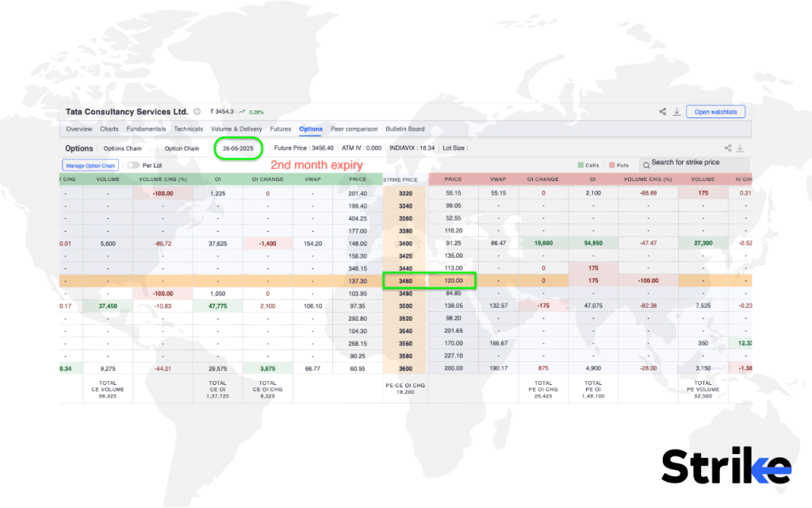Image resolution: width=812 pixels, height=508 pixels.
Task: Click the put volume value 27,300
Action: click(x=703, y=243)
